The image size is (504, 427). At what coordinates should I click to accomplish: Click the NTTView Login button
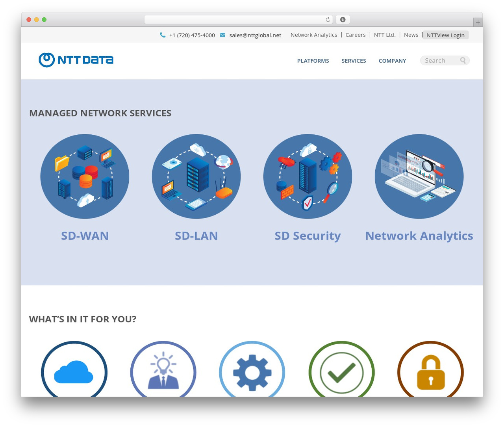click(445, 35)
